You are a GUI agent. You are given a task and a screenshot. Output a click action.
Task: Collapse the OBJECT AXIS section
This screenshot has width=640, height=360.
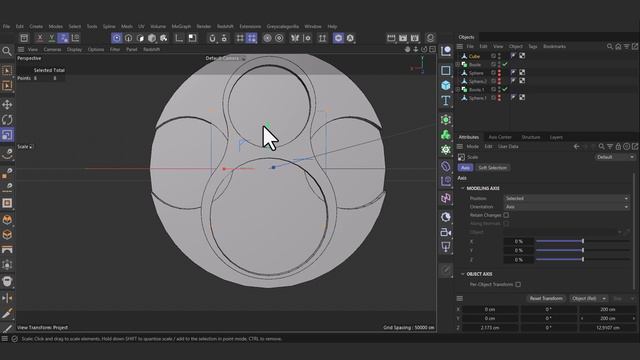pyautogui.click(x=462, y=274)
